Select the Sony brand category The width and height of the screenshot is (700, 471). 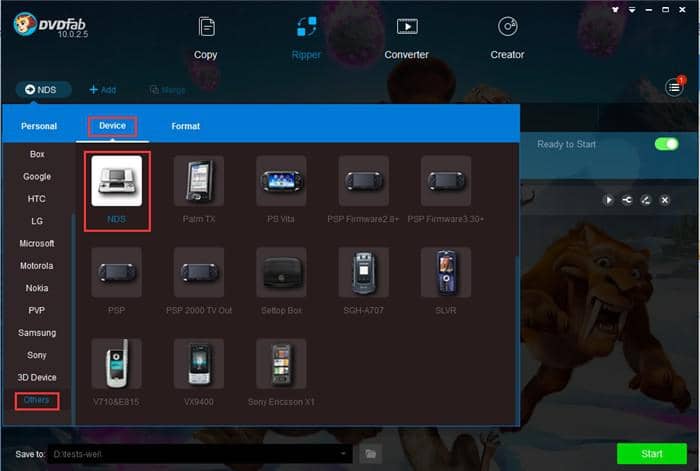coord(37,355)
